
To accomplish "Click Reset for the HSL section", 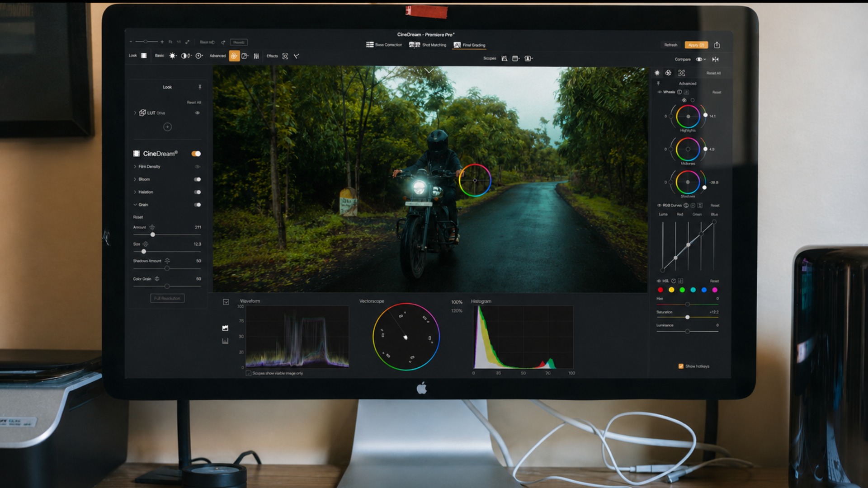I will tap(714, 281).
